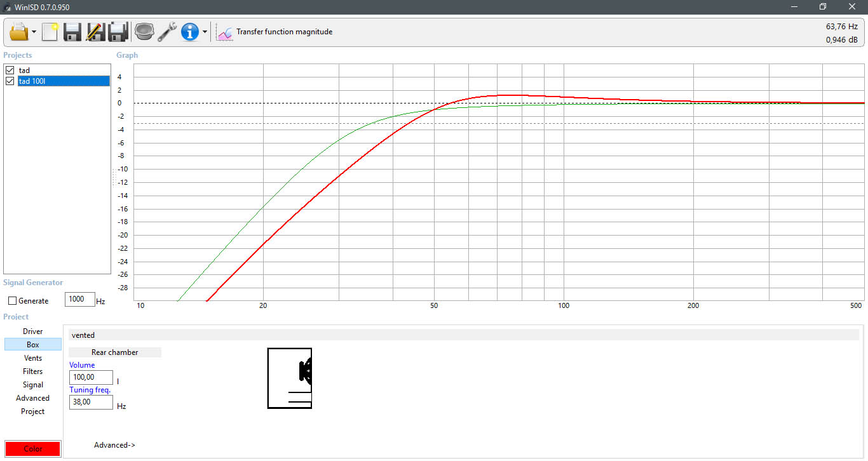Expand the open-folder dropdown arrow
The height and width of the screenshot is (461, 868).
click(x=34, y=32)
